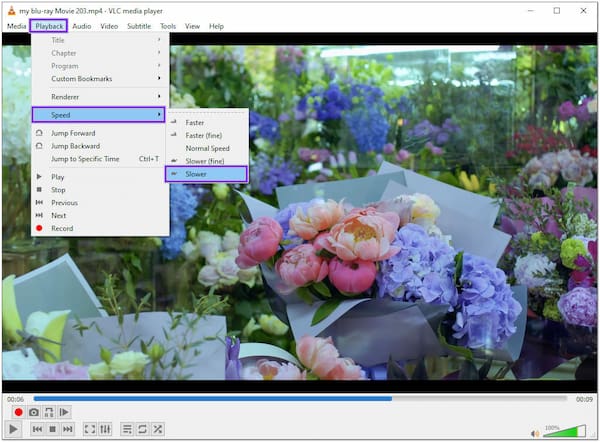This screenshot has width=600, height=442.
Task: Toggle fullscreen video mode
Action: click(x=90, y=429)
